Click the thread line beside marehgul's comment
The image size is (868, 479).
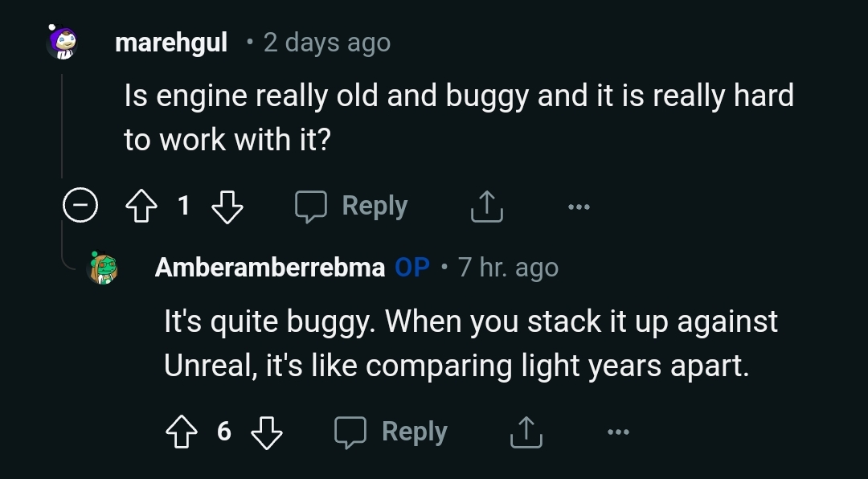pos(62,125)
